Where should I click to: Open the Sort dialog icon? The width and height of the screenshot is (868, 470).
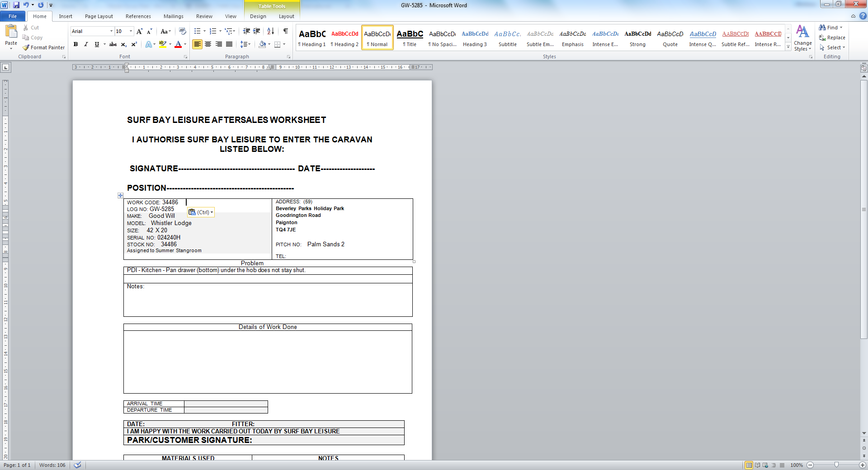(270, 31)
